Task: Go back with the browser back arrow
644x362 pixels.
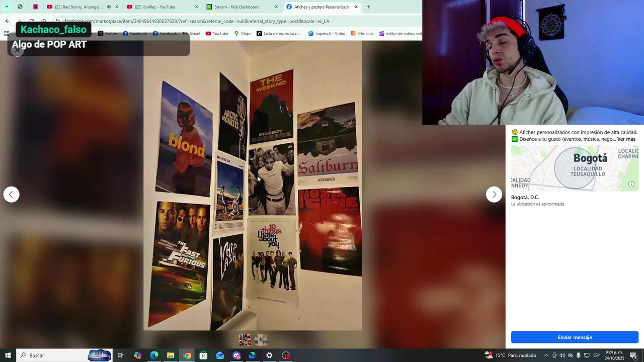Action: pyautogui.click(x=7, y=21)
